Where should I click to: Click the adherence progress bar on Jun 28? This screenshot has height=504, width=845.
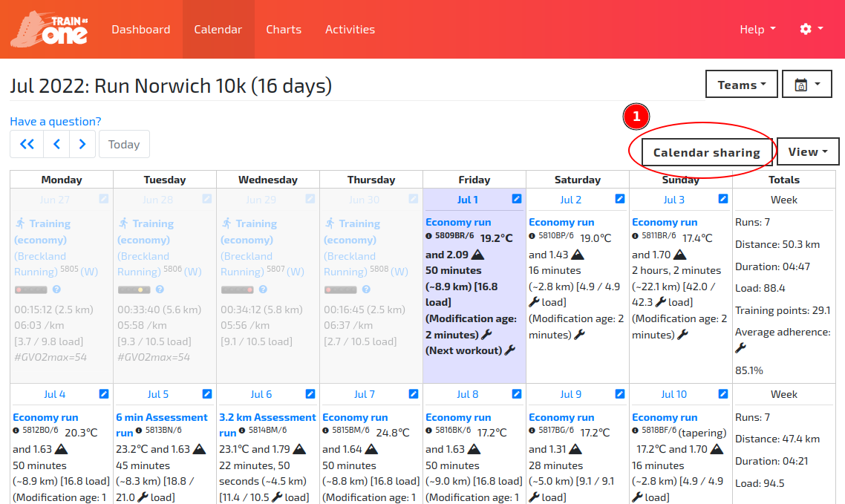tap(134, 289)
